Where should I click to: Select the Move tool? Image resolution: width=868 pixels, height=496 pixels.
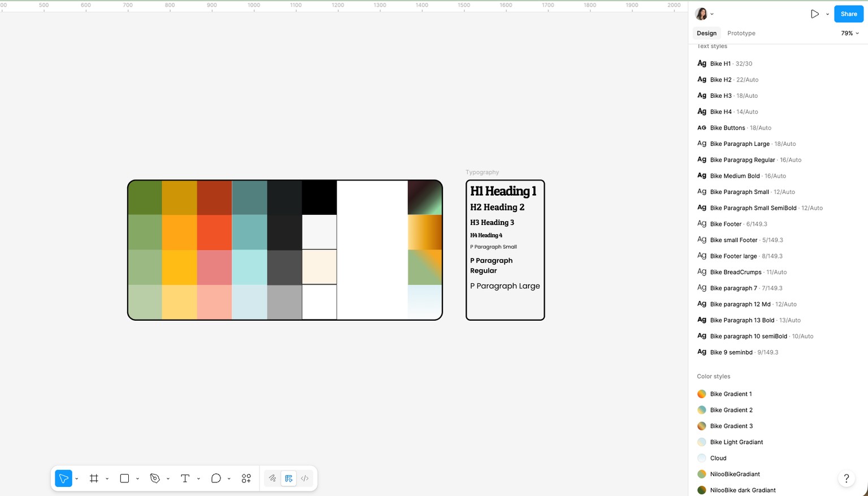(63, 478)
